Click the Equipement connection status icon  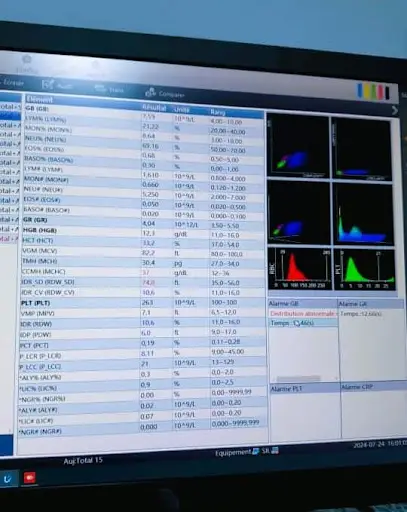click(255, 452)
